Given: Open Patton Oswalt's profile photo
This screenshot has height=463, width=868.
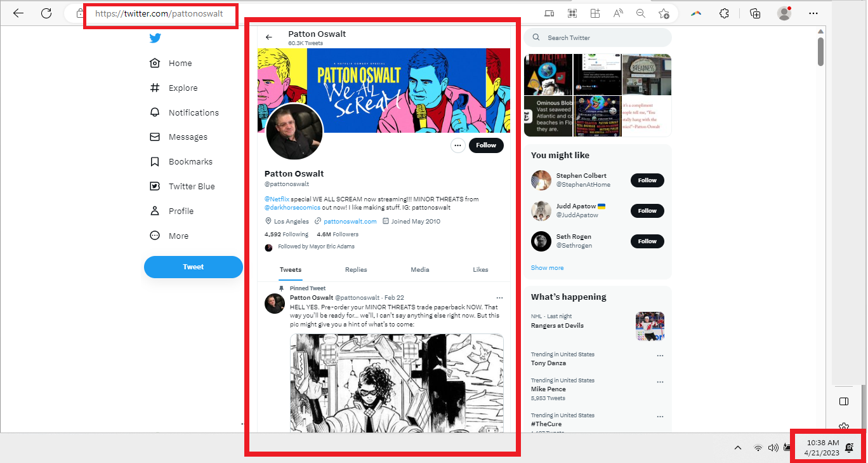Looking at the screenshot, I should (x=295, y=133).
